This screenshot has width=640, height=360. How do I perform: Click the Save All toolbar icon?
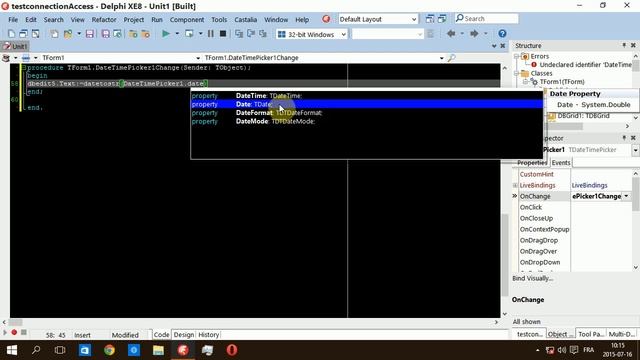coord(105,34)
